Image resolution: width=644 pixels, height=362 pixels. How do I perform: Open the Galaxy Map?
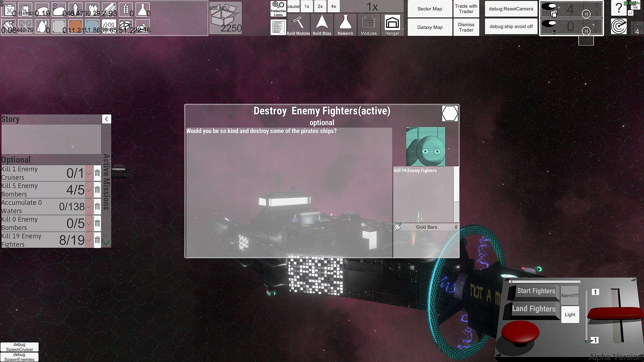[x=430, y=27]
